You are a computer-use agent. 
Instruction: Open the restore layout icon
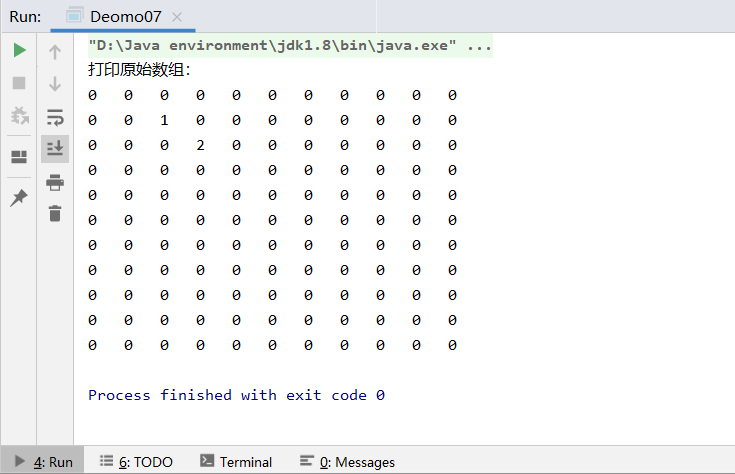pyautogui.click(x=19, y=157)
